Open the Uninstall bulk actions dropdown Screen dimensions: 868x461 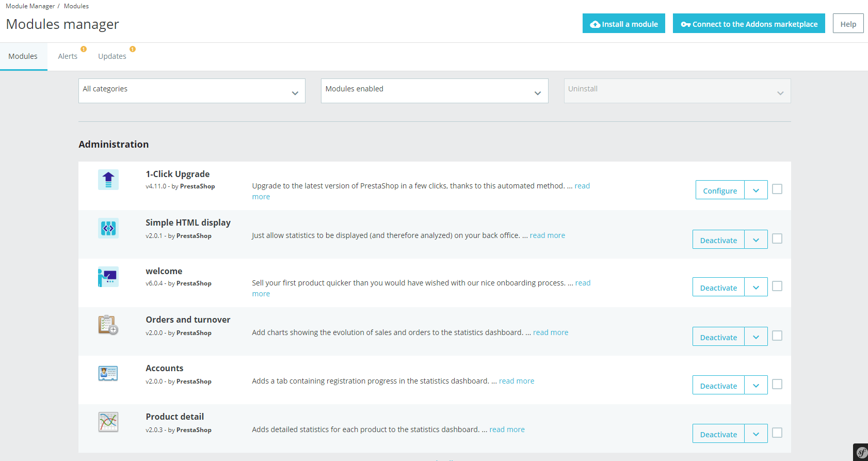[x=678, y=91]
